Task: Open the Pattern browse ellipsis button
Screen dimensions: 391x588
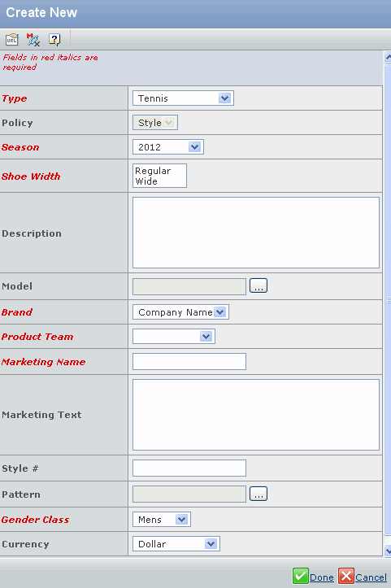Action: pyautogui.click(x=258, y=494)
